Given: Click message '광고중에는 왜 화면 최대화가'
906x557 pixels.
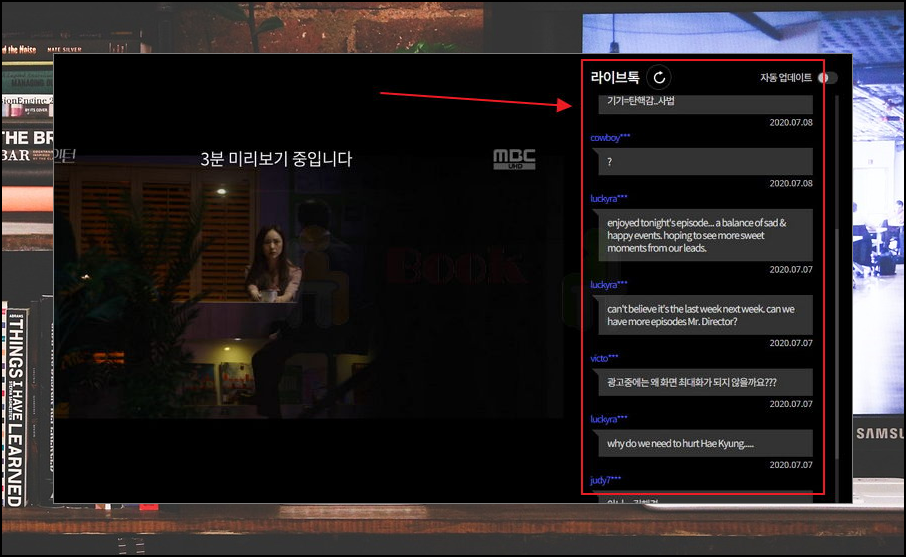Looking at the screenshot, I should coord(705,383).
